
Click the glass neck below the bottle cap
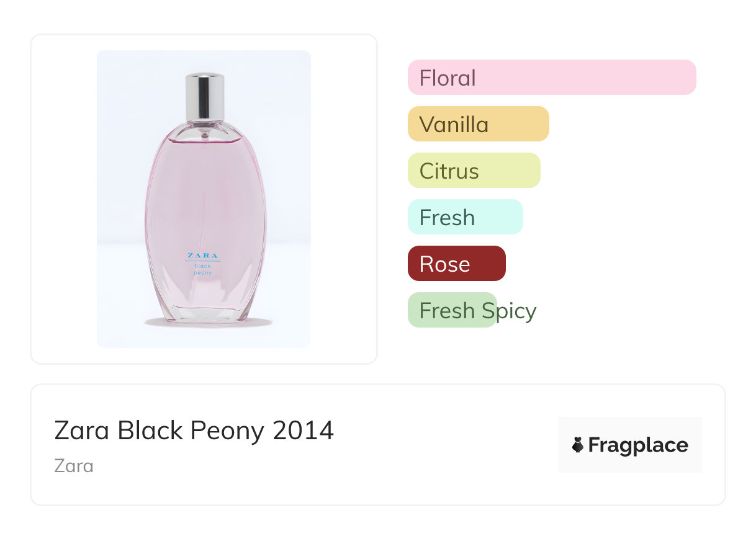point(204,127)
